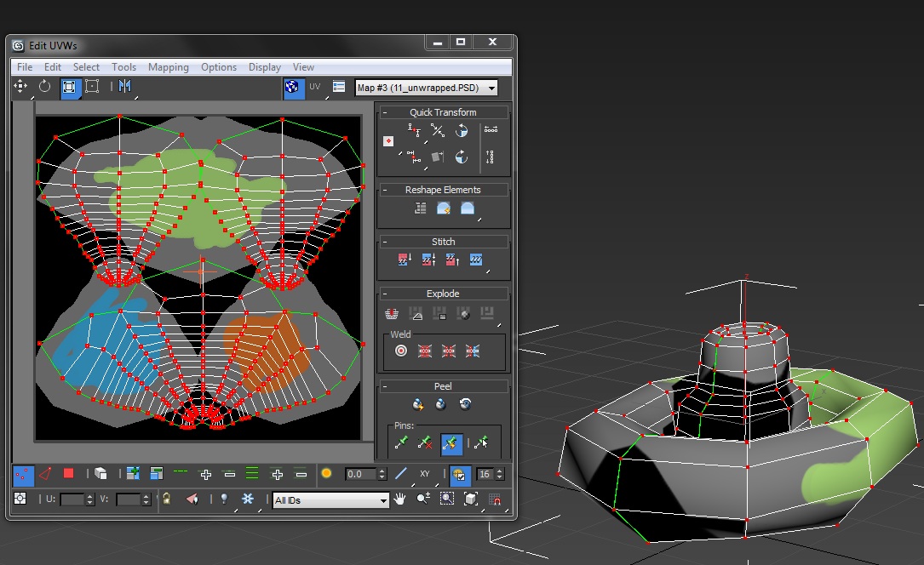Click the Mirror tool icon

125,87
